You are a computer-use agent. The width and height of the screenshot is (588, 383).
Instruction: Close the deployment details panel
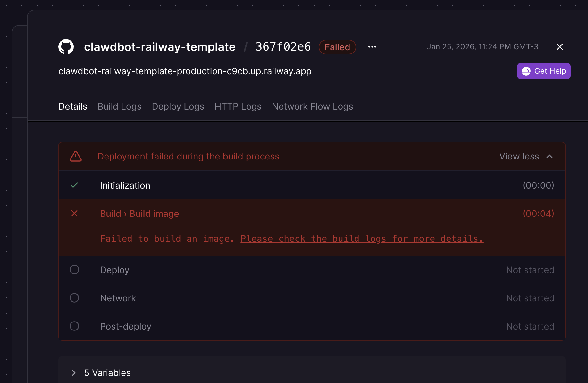pyautogui.click(x=559, y=47)
